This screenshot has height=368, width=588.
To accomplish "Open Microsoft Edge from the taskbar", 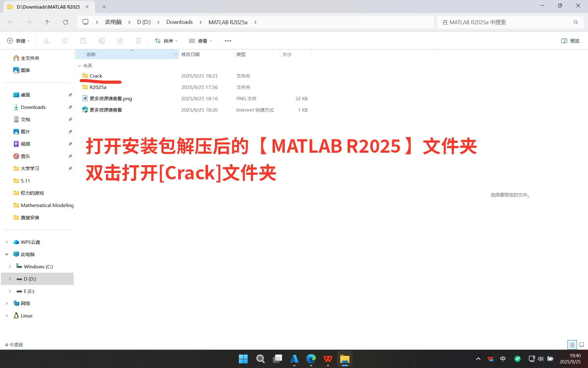I will 311,359.
